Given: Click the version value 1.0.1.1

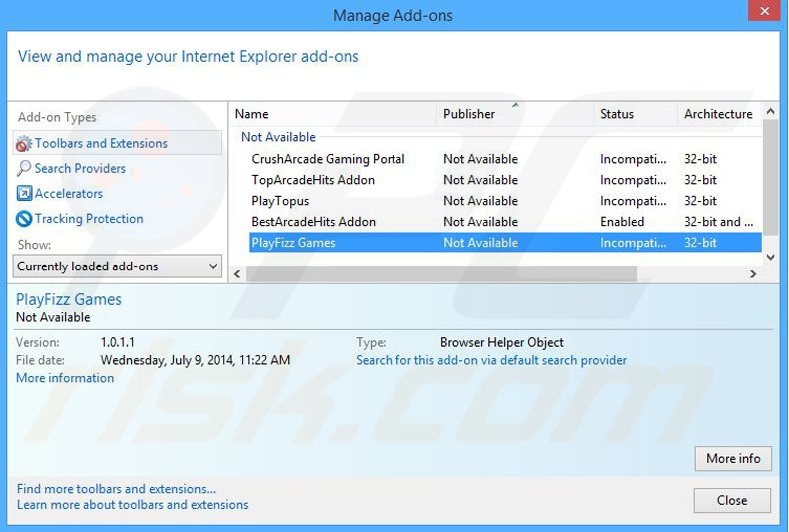Looking at the screenshot, I should click(x=117, y=342).
